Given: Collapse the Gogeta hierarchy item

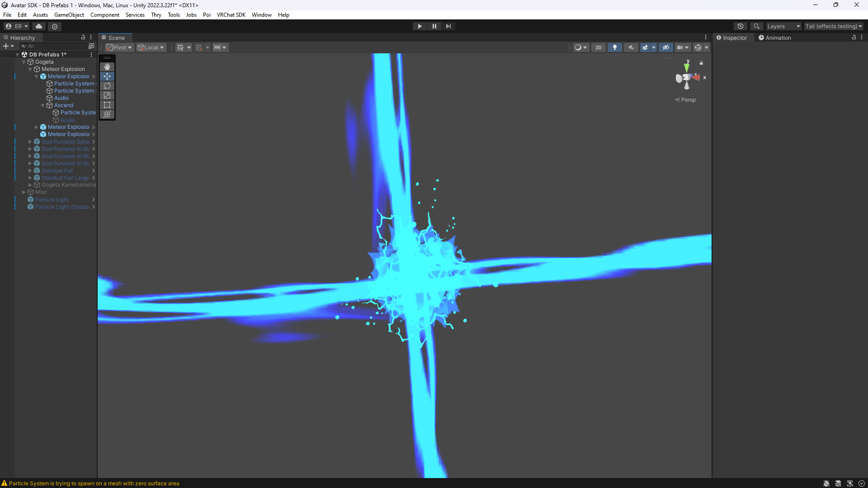Looking at the screenshot, I should (24, 62).
